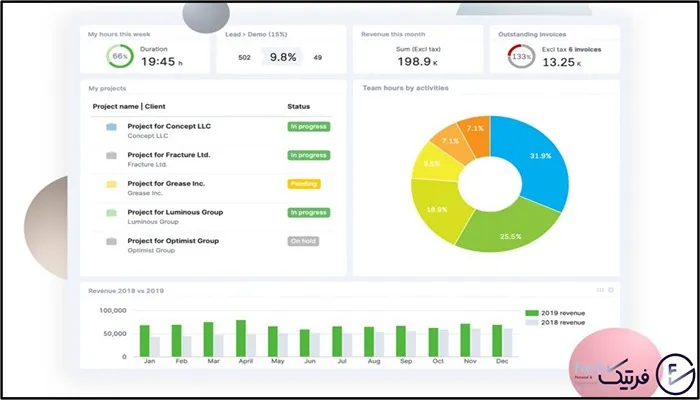
Task: Open the revenue chart settings icon
Action: (611, 290)
